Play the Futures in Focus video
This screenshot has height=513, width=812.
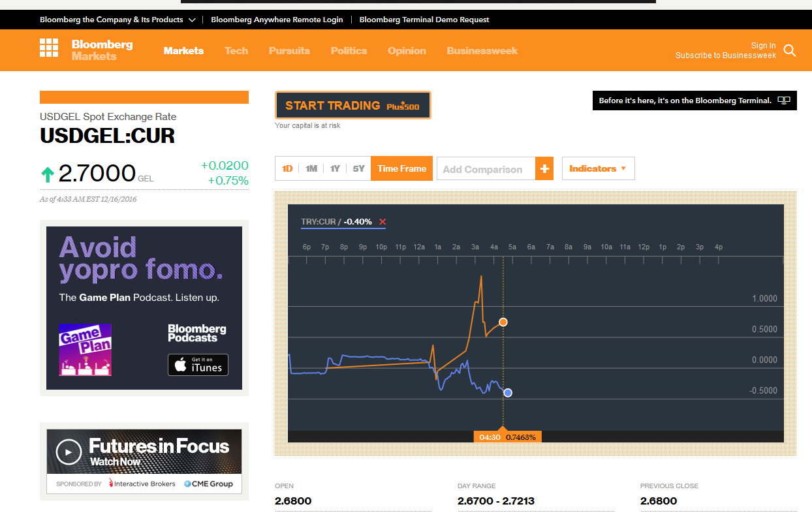tap(67, 452)
